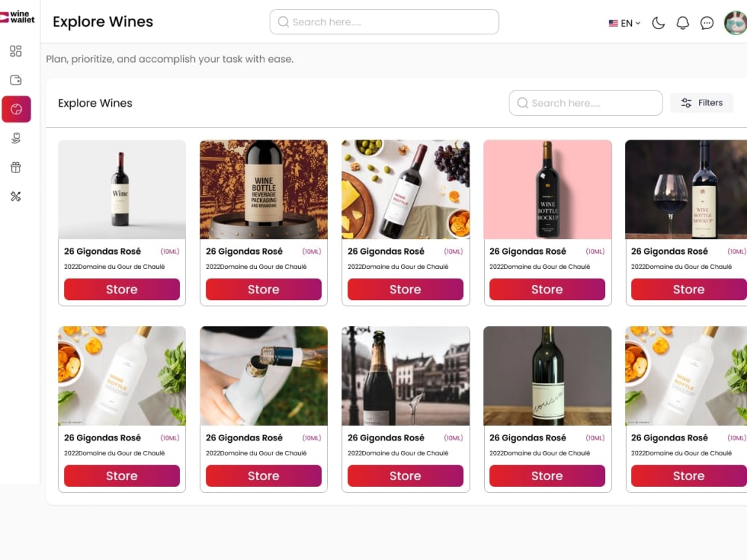Open the user profile avatar
Viewport: 747px width, 560px height.
pos(736,22)
